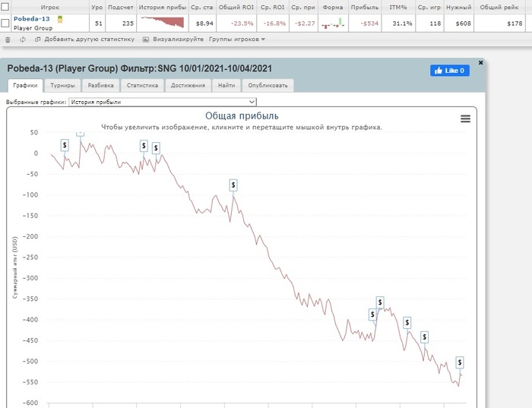Toggle the header select-all checkbox
The width and height of the screenshot is (532, 408).
click(x=5, y=6)
